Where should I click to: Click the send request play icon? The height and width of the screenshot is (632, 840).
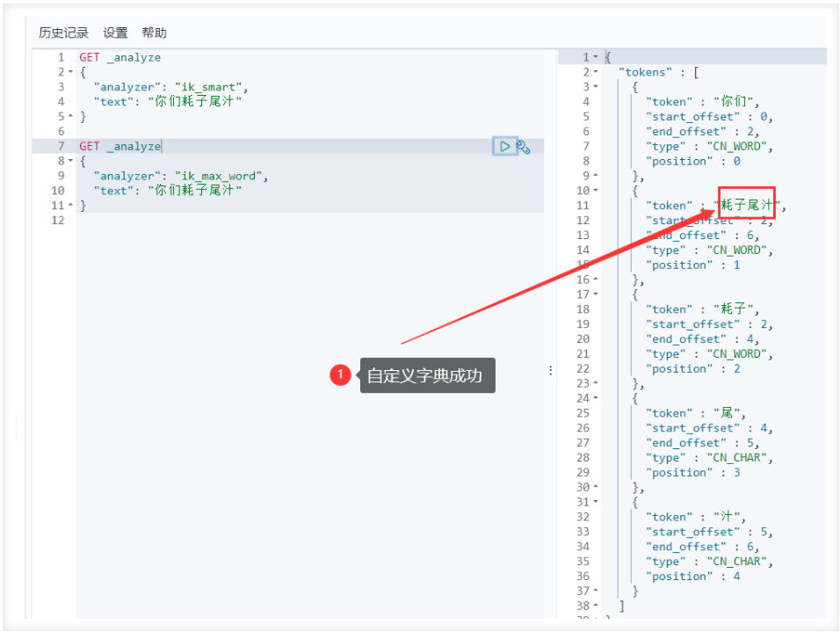[504, 147]
